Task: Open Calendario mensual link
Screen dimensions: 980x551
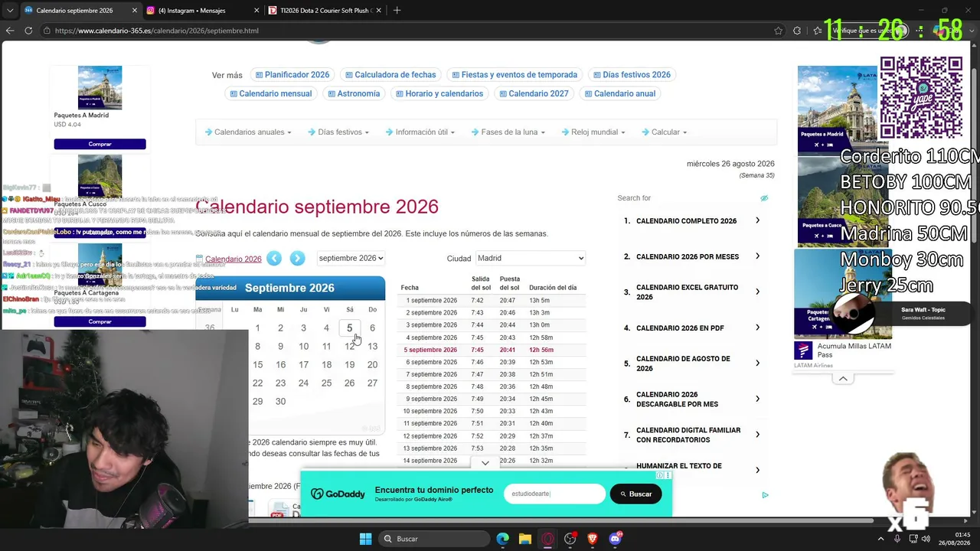Action: pyautogui.click(x=270, y=94)
